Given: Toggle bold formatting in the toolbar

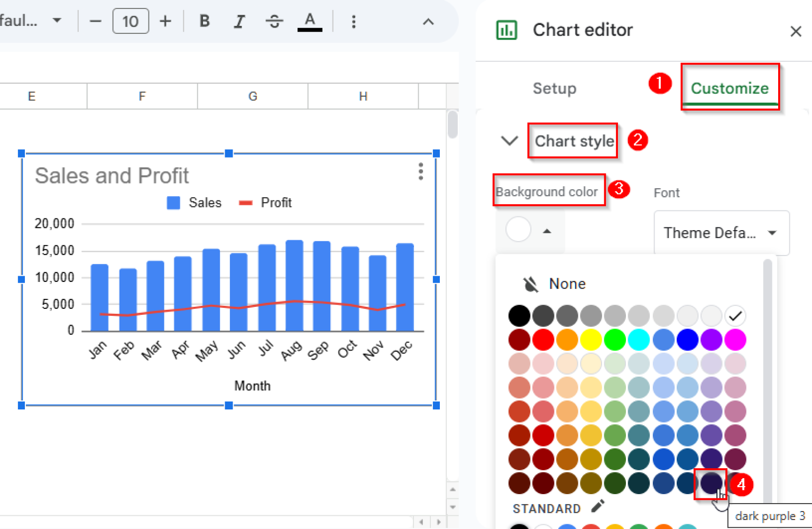Looking at the screenshot, I should pyautogui.click(x=204, y=21).
